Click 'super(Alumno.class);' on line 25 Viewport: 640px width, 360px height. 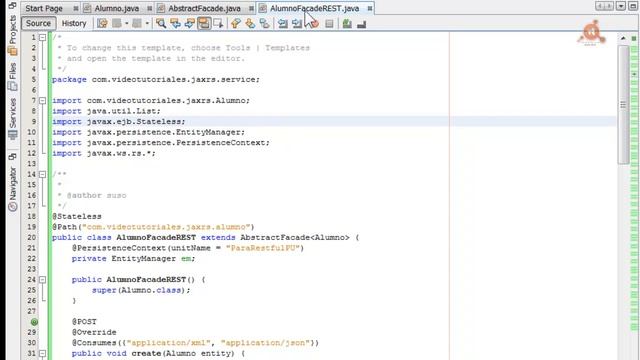pos(141,290)
